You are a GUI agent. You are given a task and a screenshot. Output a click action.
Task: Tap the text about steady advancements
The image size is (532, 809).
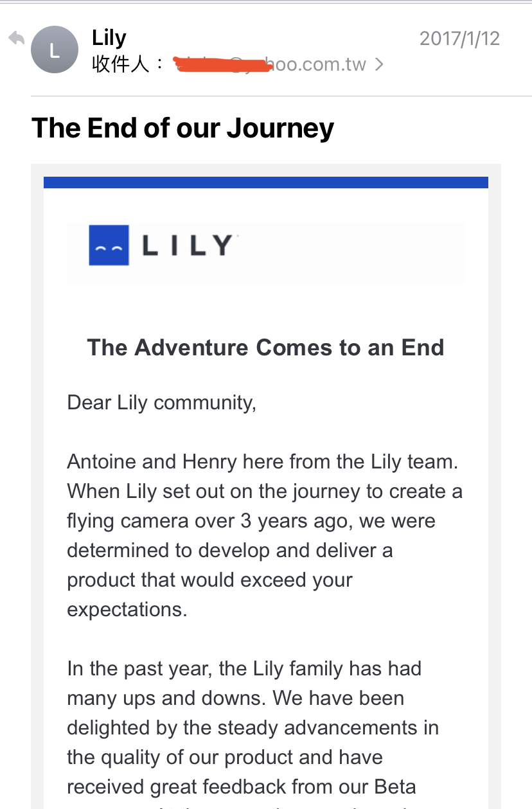[253, 728]
